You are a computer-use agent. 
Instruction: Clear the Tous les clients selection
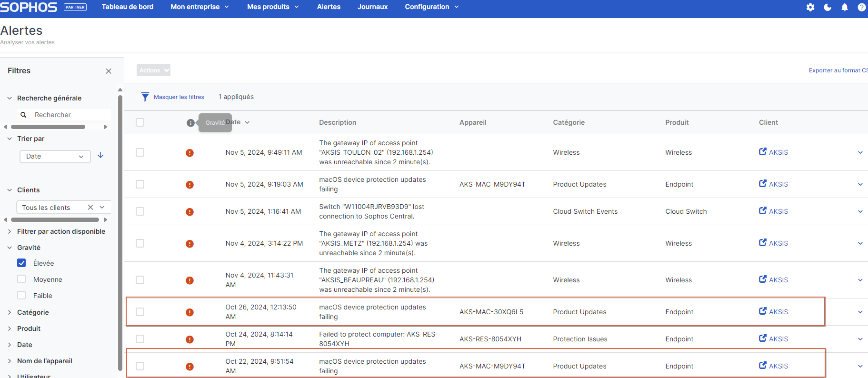pos(90,207)
